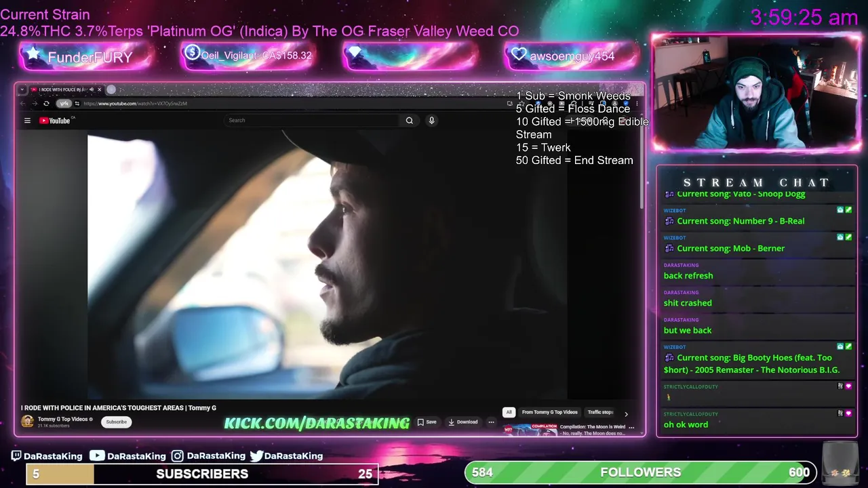Click the YouTube DaRastaKing social icon

pos(97,455)
